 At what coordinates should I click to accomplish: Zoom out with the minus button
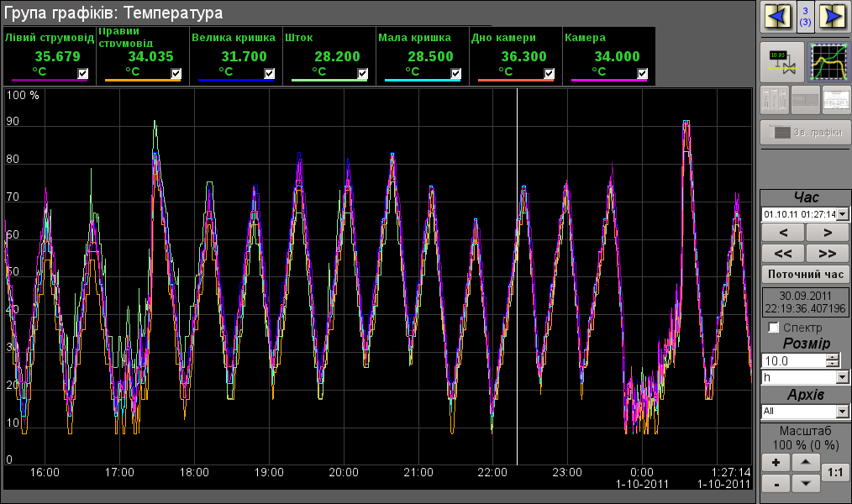point(776,484)
